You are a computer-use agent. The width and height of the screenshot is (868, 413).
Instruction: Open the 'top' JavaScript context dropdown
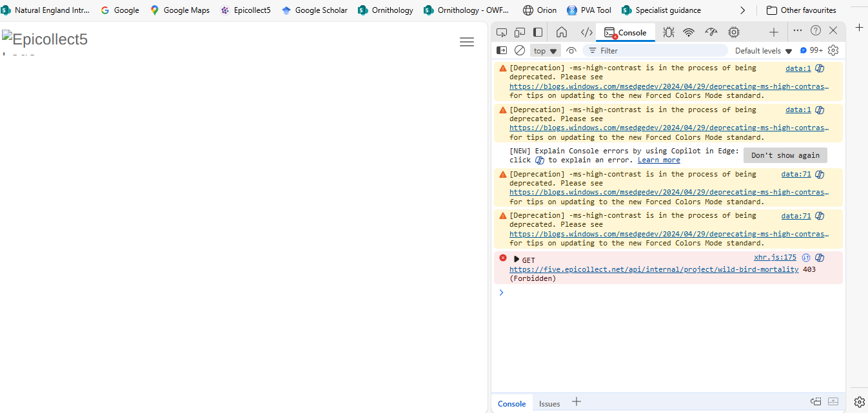[545, 51]
